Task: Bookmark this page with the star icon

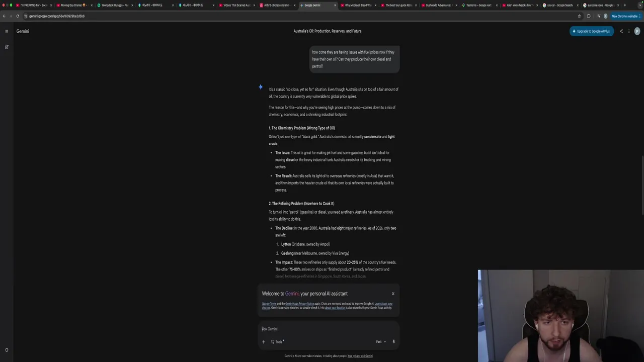Action: 579,16
